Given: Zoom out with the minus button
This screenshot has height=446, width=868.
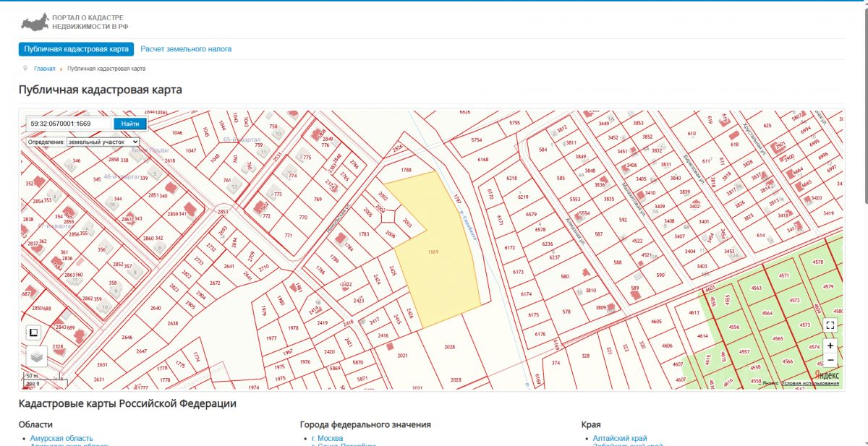Looking at the screenshot, I should click(x=830, y=360).
